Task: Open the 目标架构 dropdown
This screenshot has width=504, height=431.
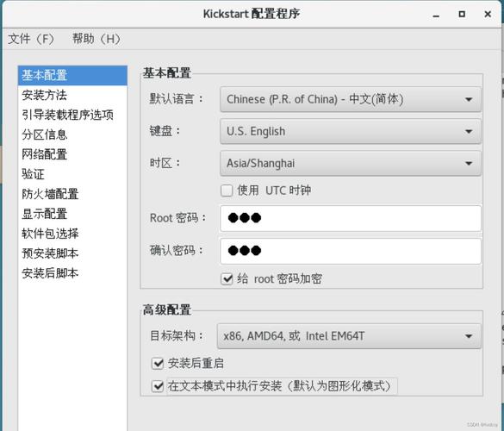Action: (349, 336)
